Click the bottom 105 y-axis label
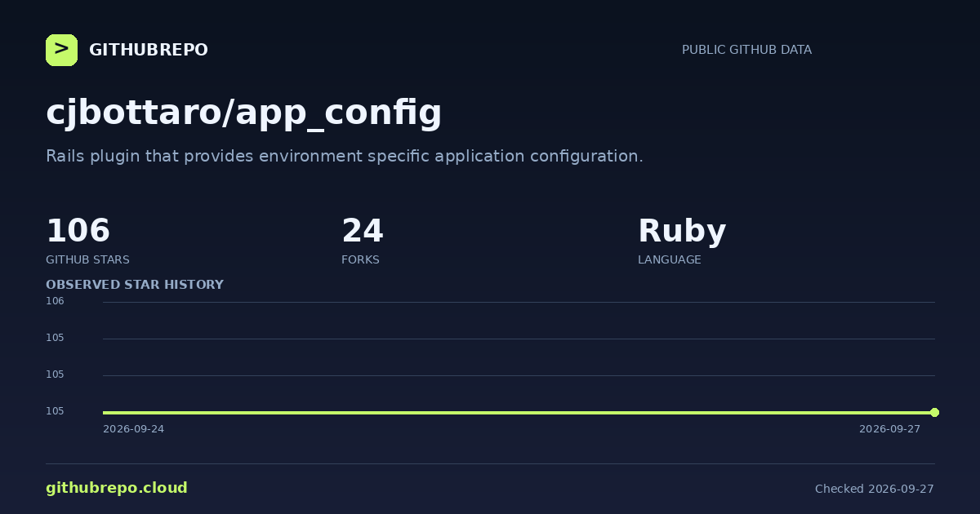The image size is (980, 514). (55, 411)
